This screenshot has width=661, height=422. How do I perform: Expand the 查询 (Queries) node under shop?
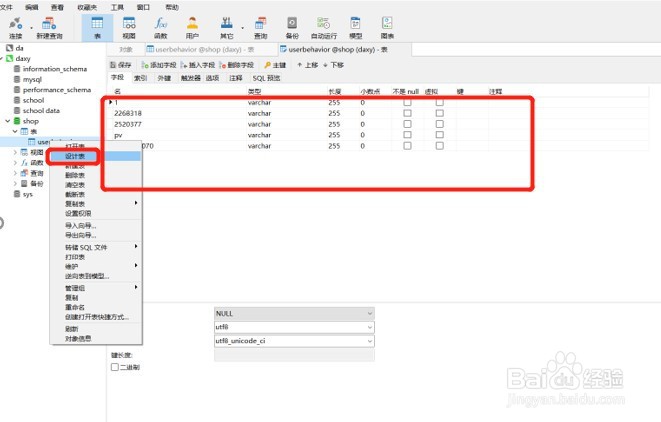tap(15, 173)
